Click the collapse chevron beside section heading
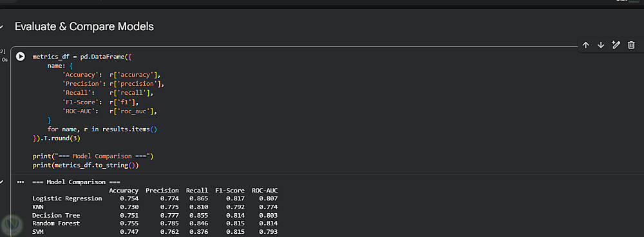 point(2,26)
